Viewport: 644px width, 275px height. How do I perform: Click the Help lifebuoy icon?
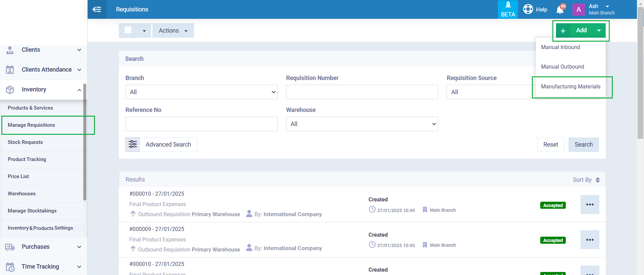pos(528,9)
